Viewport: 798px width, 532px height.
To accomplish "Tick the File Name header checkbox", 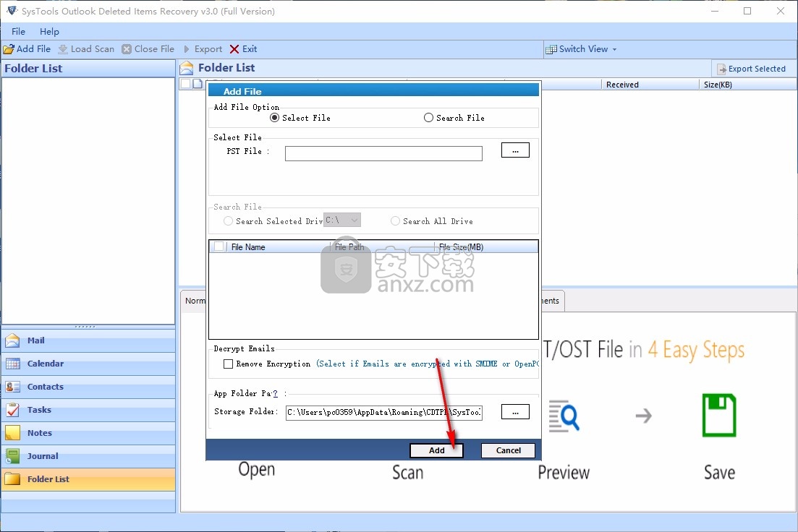I will tap(218, 246).
